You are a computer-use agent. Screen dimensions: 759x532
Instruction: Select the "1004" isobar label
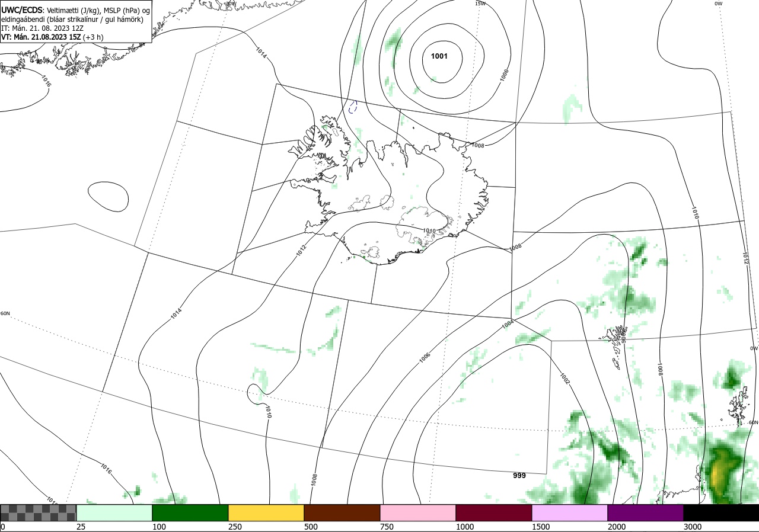508,325
